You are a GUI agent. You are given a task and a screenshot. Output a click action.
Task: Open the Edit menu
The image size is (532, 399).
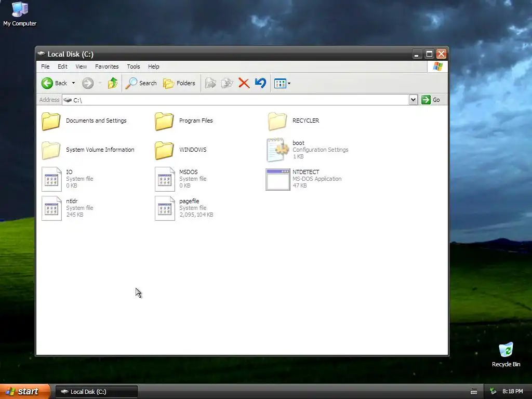tap(62, 66)
